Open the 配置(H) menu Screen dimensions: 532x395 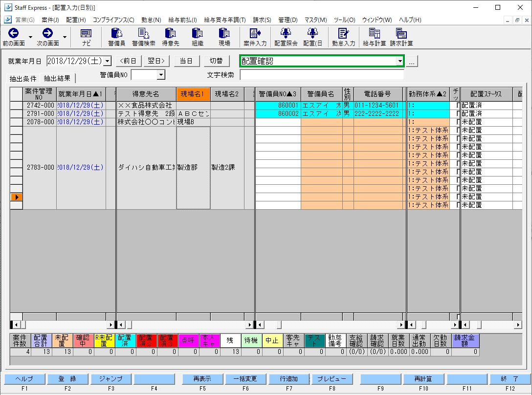pos(76,20)
